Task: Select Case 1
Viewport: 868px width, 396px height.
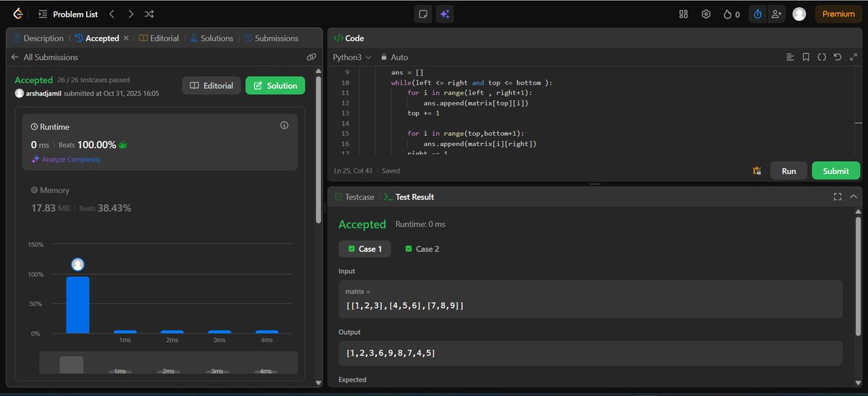Action: click(365, 249)
